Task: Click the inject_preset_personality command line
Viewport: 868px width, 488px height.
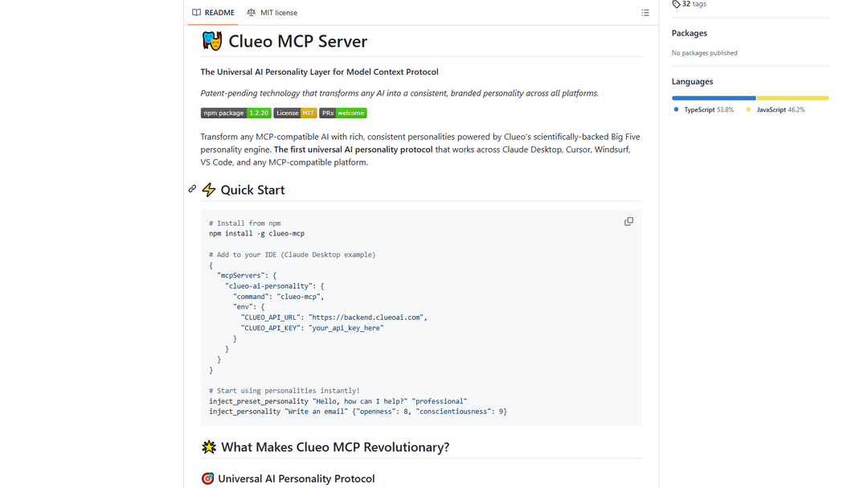Action: (338, 401)
